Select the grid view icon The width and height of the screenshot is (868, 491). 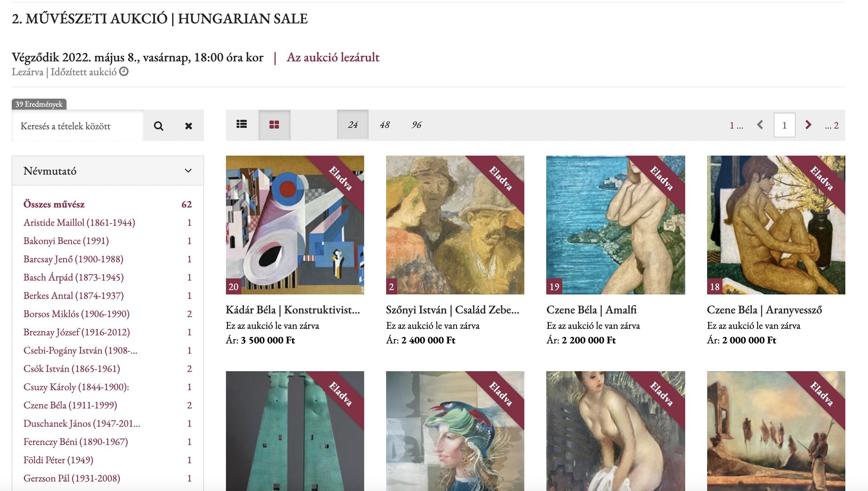pos(274,125)
